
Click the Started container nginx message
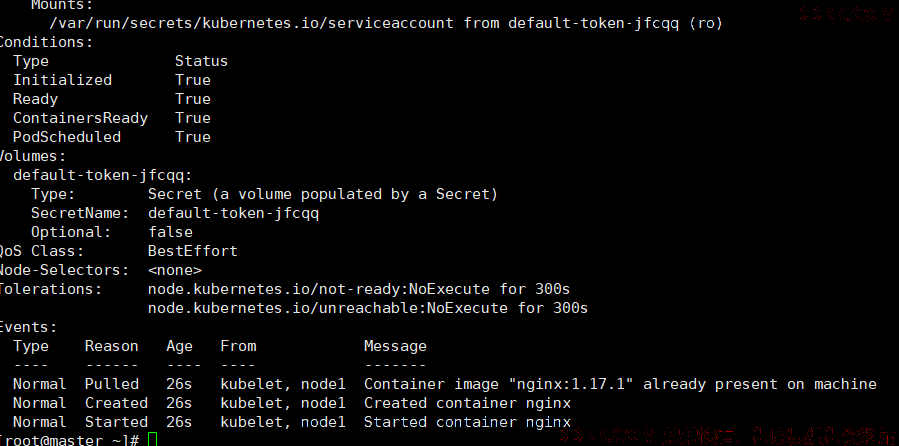[x=467, y=422]
